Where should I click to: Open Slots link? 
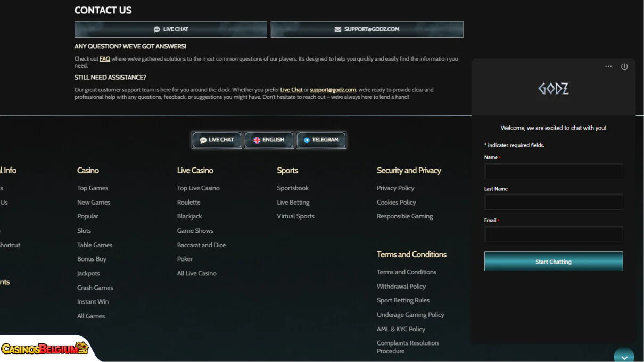pyautogui.click(x=84, y=231)
